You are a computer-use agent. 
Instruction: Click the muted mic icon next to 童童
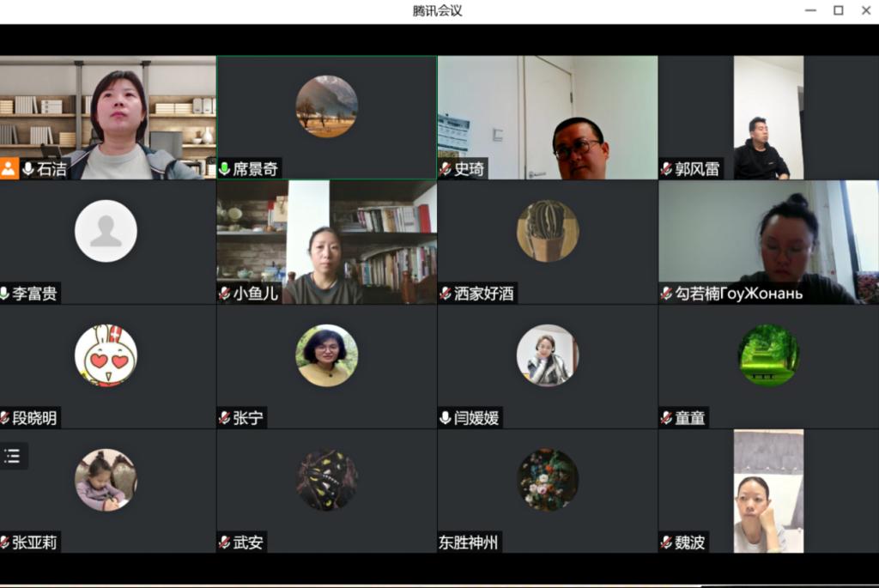coord(666,418)
